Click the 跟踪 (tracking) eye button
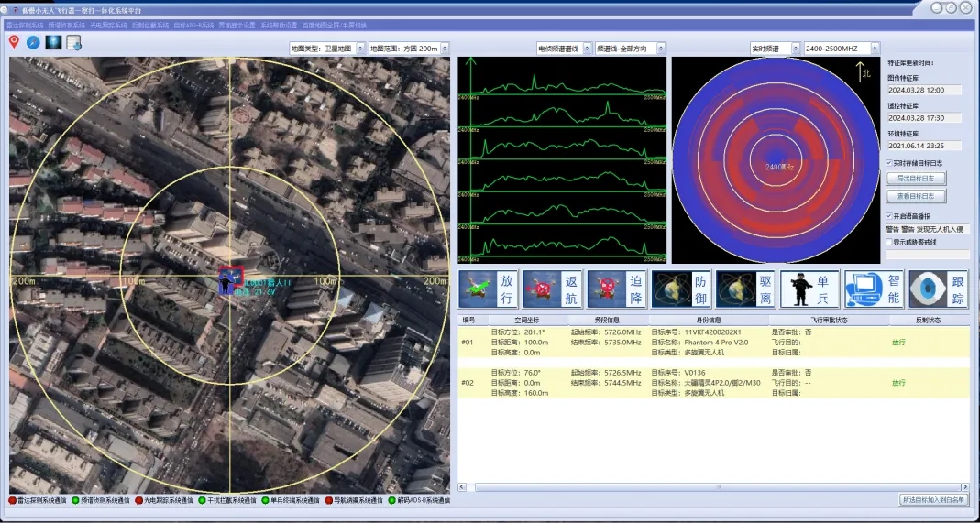The image size is (980, 523). [x=939, y=289]
